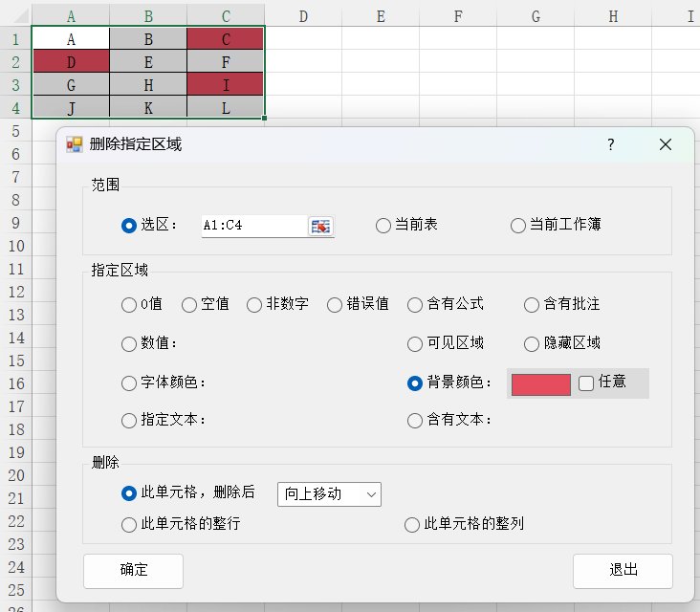Select column header F
This screenshot has width=700, height=612.
tap(458, 16)
